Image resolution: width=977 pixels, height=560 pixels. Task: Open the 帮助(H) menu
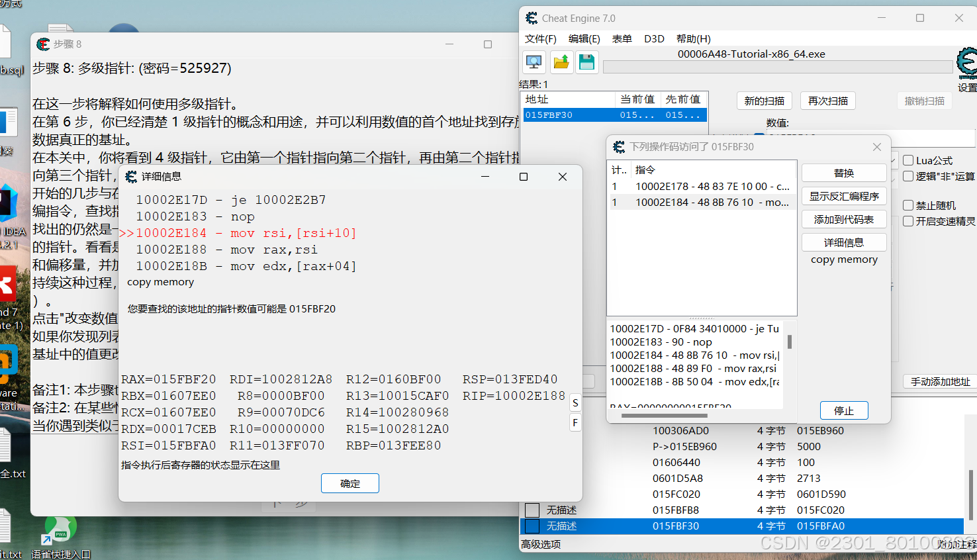pos(694,39)
